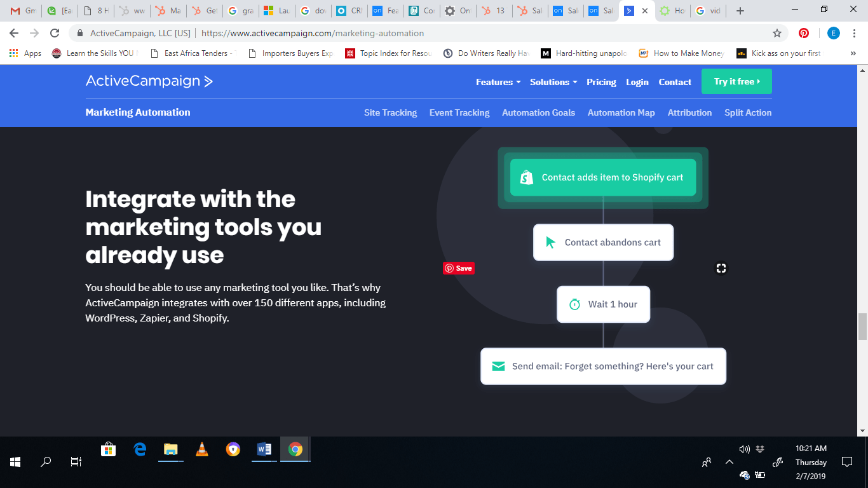The image size is (868, 488).
Task: Open a new browser tab
Action: (740, 11)
